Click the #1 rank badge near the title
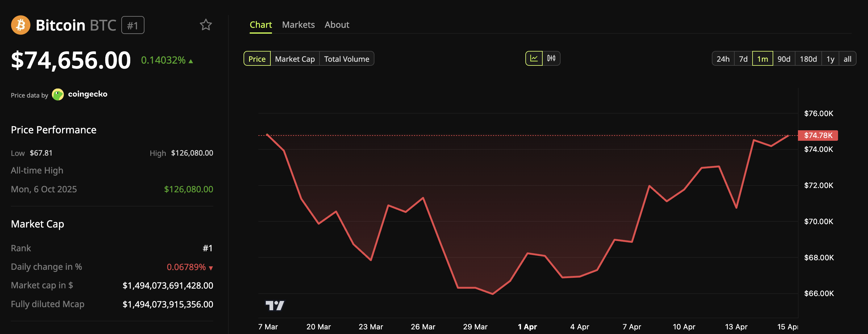Screen dimensions: 868x334 133,25
